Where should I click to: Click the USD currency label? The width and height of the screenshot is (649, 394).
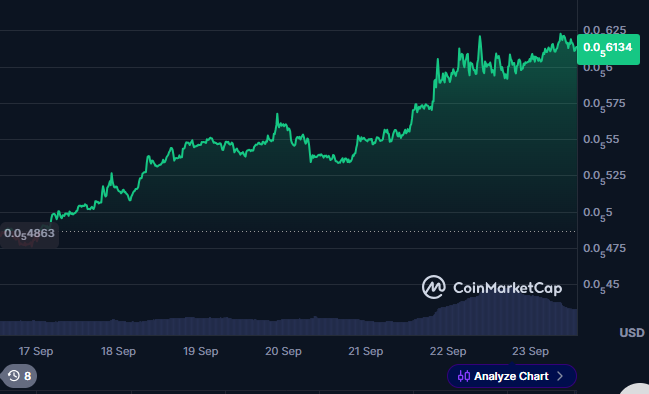pyautogui.click(x=632, y=333)
